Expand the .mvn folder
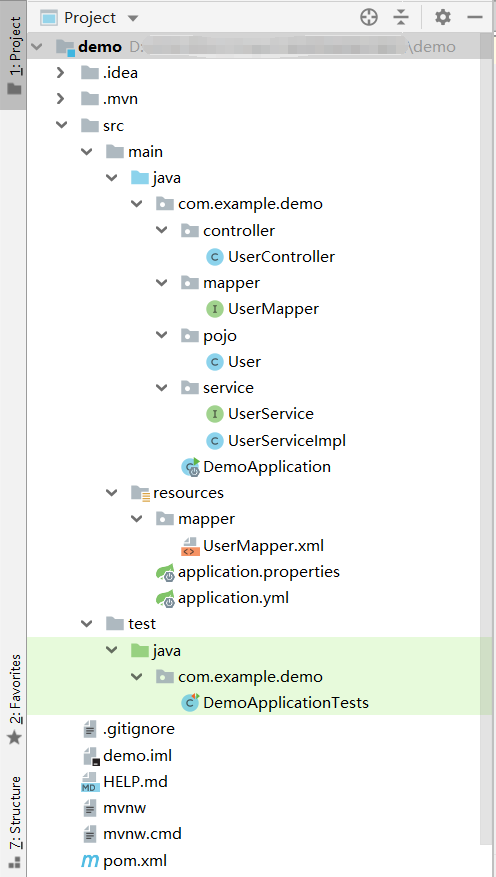Viewport: 496px width, 877px height. (61, 99)
